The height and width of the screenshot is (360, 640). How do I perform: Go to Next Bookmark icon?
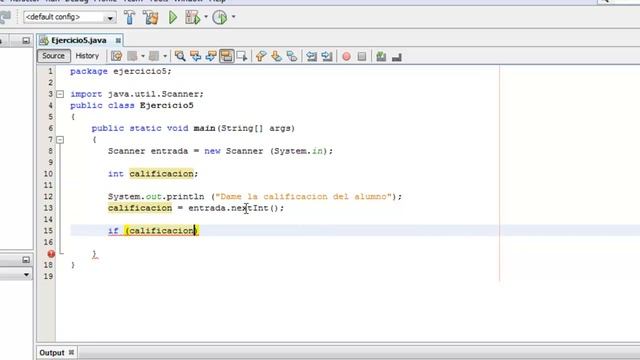276,56
